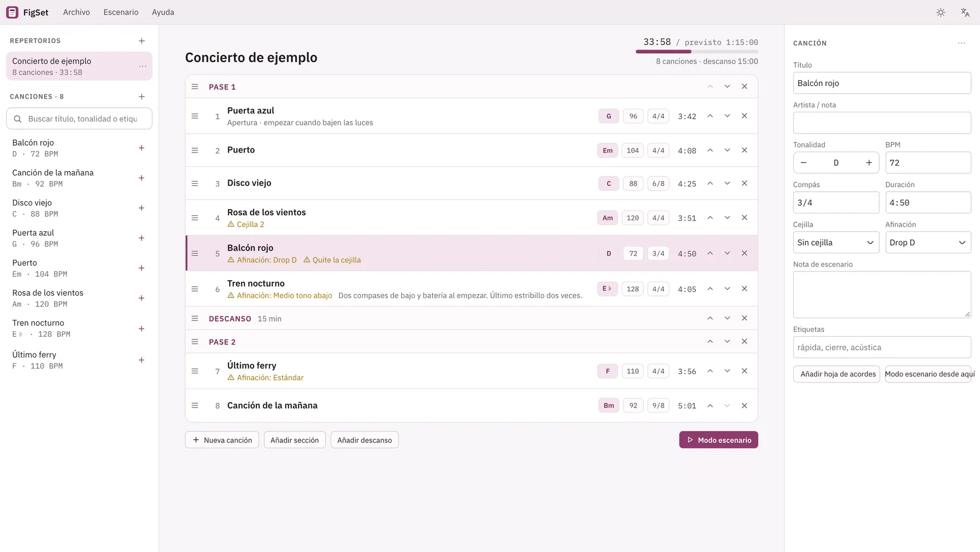Open the Cejilla dropdown
This screenshot has width=980, height=552.
coord(836,242)
